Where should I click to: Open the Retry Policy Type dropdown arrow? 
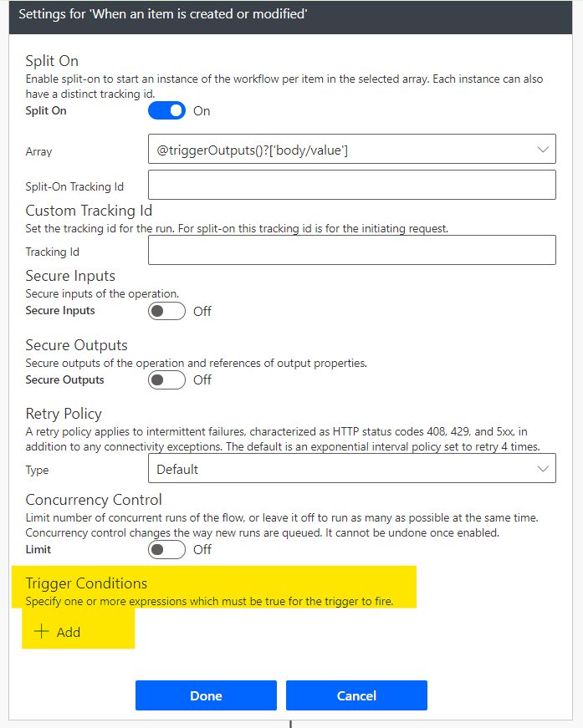click(x=541, y=470)
